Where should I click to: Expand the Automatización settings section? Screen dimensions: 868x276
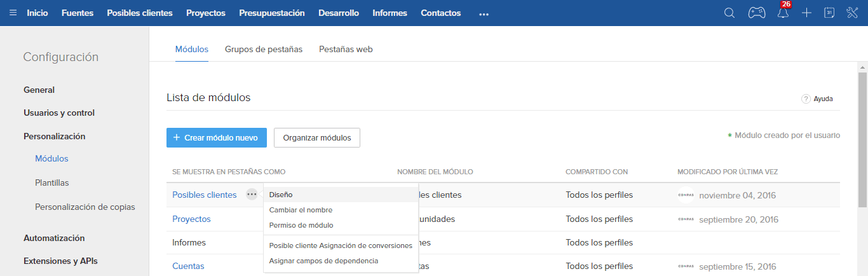click(x=54, y=238)
